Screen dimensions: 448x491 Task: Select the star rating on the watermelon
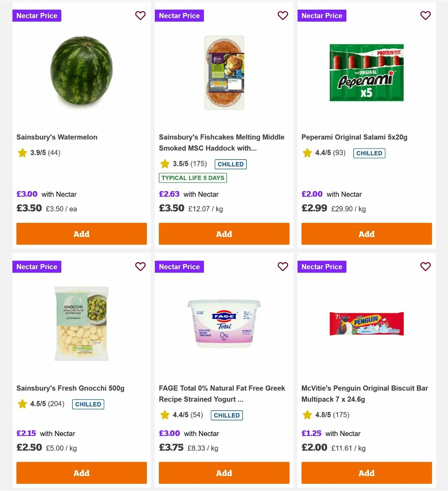coord(22,153)
